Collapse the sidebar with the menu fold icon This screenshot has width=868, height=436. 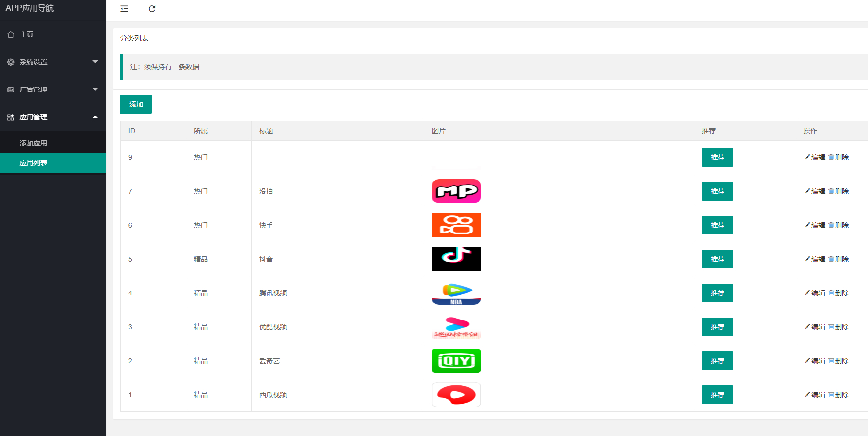pyautogui.click(x=124, y=9)
